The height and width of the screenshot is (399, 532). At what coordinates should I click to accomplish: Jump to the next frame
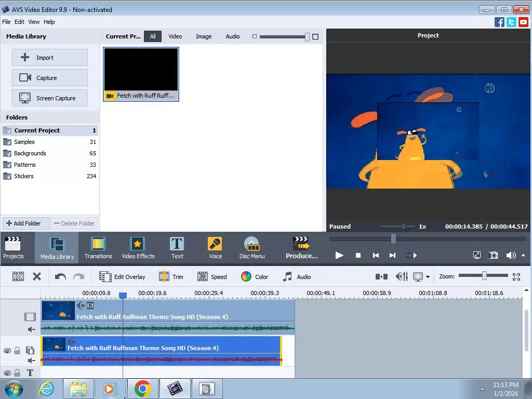[392, 255]
